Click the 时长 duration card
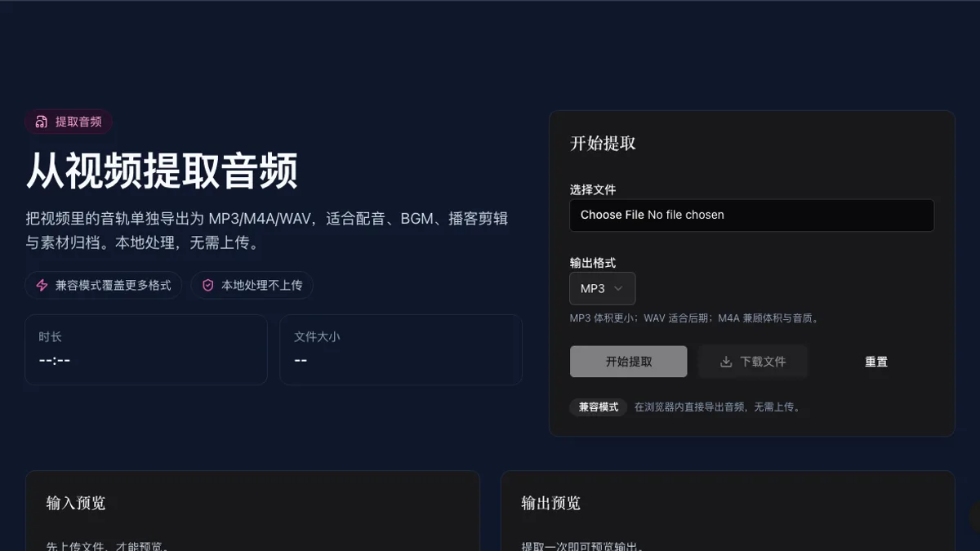 point(146,349)
